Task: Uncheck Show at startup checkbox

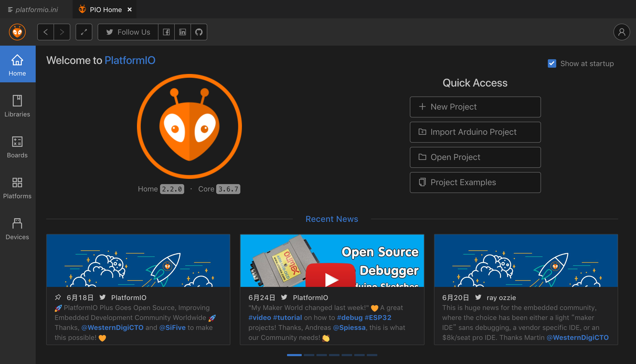Action: pyautogui.click(x=552, y=63)
